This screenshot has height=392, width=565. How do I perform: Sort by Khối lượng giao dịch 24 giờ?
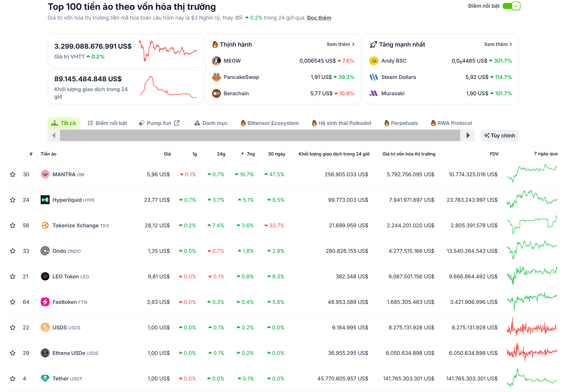(x=334, y=154)
